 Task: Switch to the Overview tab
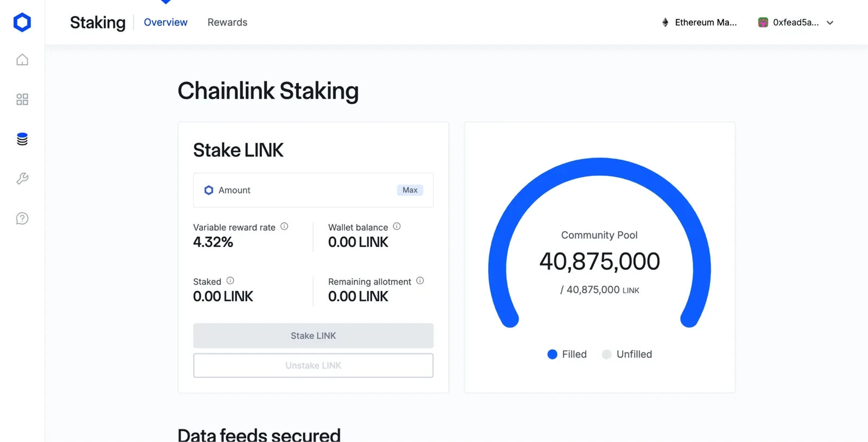point(165,22)
